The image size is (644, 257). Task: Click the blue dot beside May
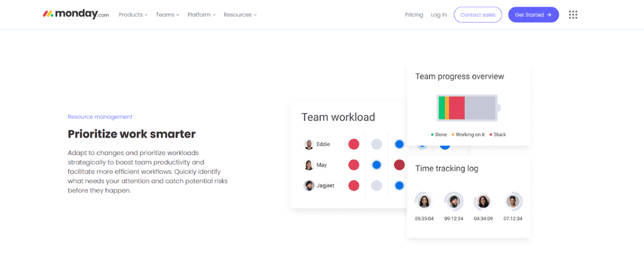[x=376, y=165]
